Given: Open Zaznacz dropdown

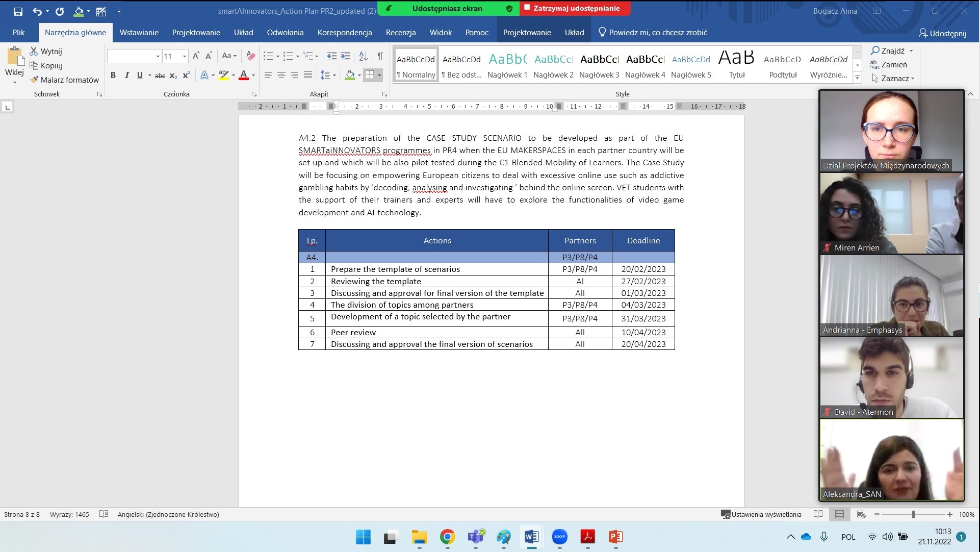Looking at the screenshot, I should click(x=893, y=78).
